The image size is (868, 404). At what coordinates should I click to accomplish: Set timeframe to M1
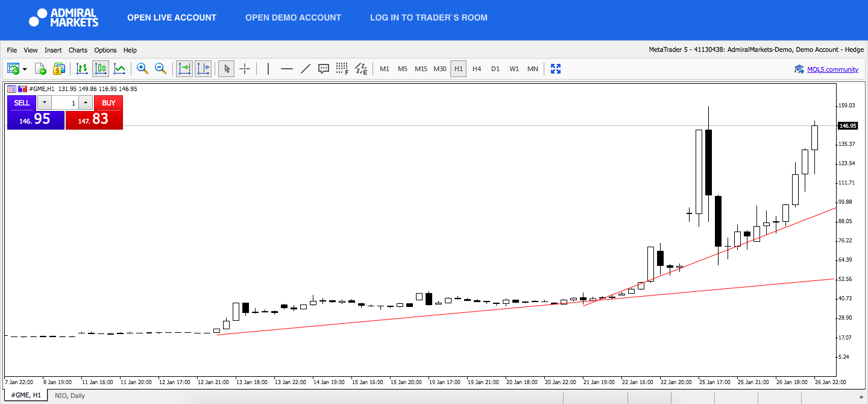[x=385, y=69]
